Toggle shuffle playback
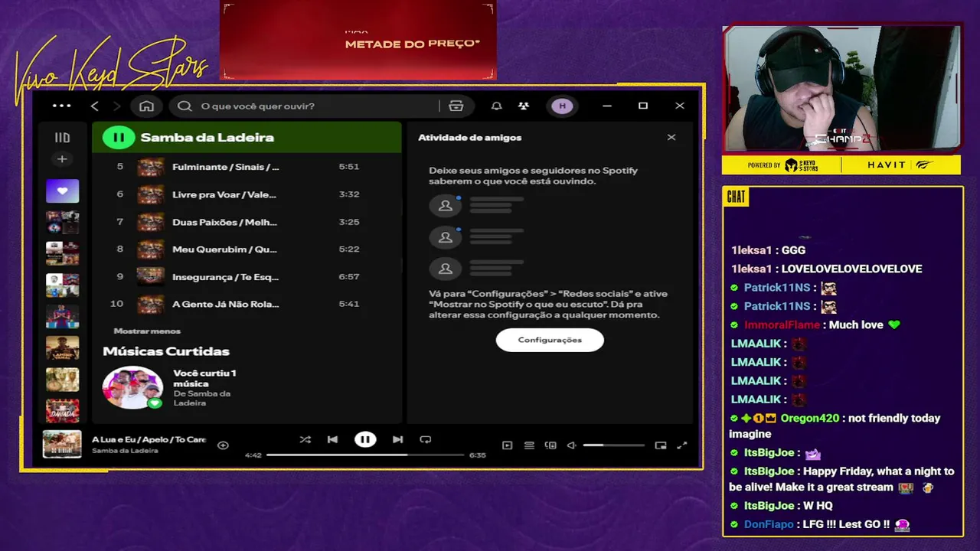This screenshot has width=980, height=551. coord(305,439)
